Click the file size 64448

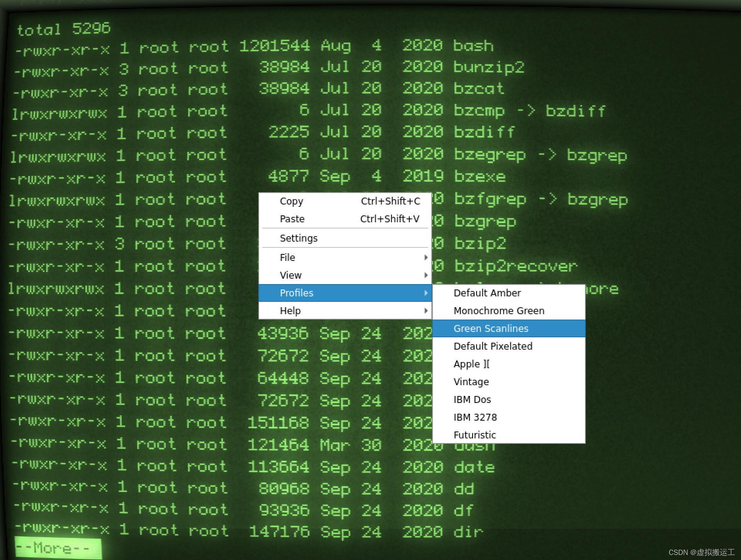[283, 378]
